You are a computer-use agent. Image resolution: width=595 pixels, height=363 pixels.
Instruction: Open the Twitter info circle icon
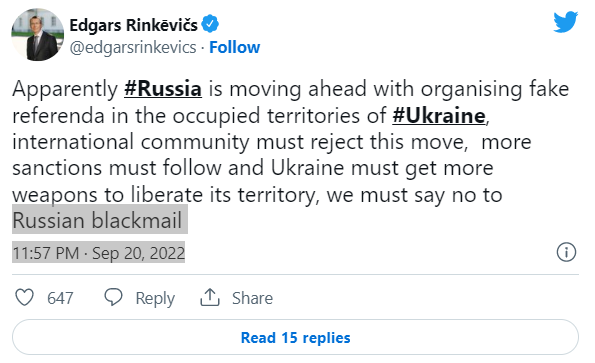point(566,252)
